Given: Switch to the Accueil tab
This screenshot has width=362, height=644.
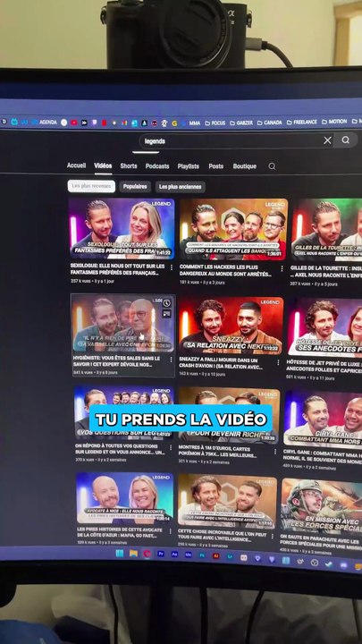Looking at the screenshot, I should point(76,165).
